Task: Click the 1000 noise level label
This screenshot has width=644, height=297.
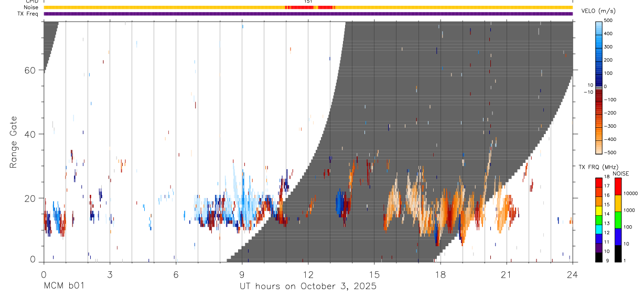Action: pos(630,210)
